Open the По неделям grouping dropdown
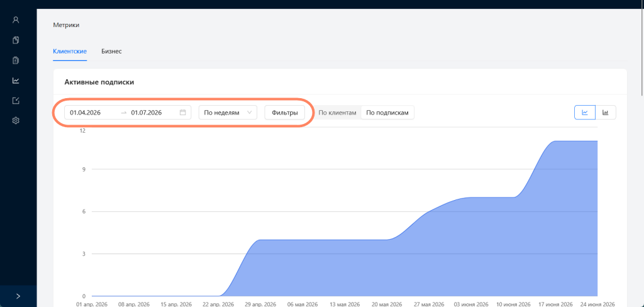 coord(228,113)
